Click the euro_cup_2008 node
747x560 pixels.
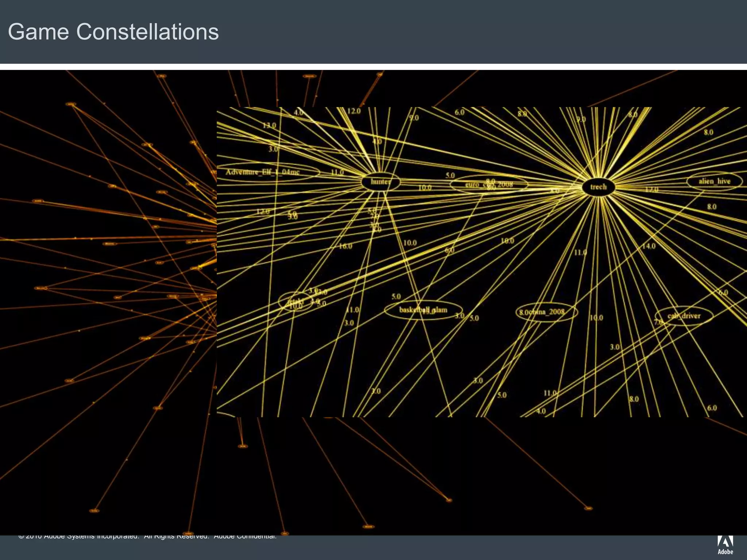click(489, 184)
